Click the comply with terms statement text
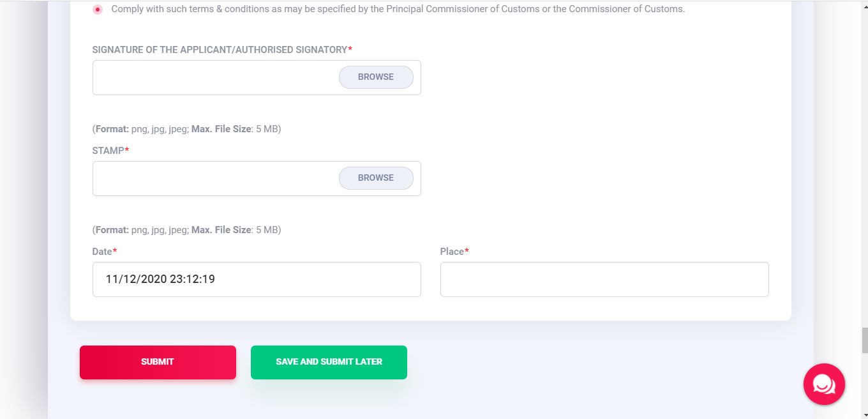868x419 pixels. pyautogui.click(x=398, y=9)
